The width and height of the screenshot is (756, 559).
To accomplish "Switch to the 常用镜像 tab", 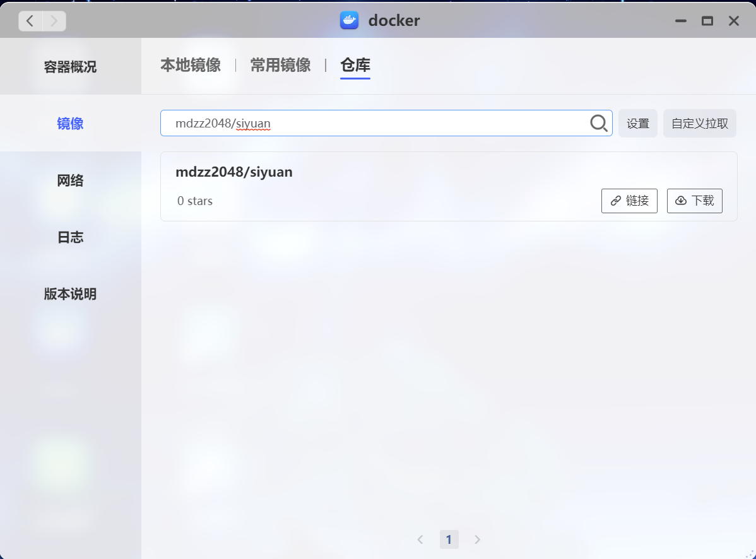I will (x=281, y=65).
